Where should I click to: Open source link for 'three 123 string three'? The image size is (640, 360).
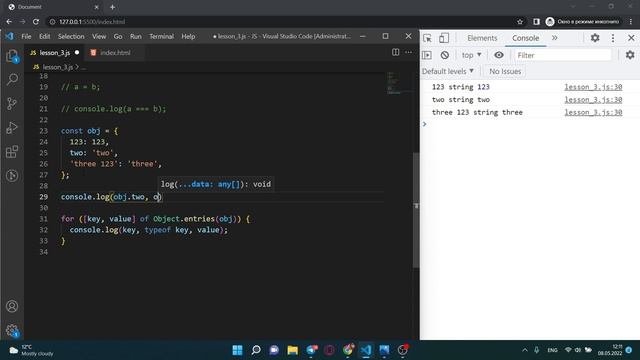[593, 112]
